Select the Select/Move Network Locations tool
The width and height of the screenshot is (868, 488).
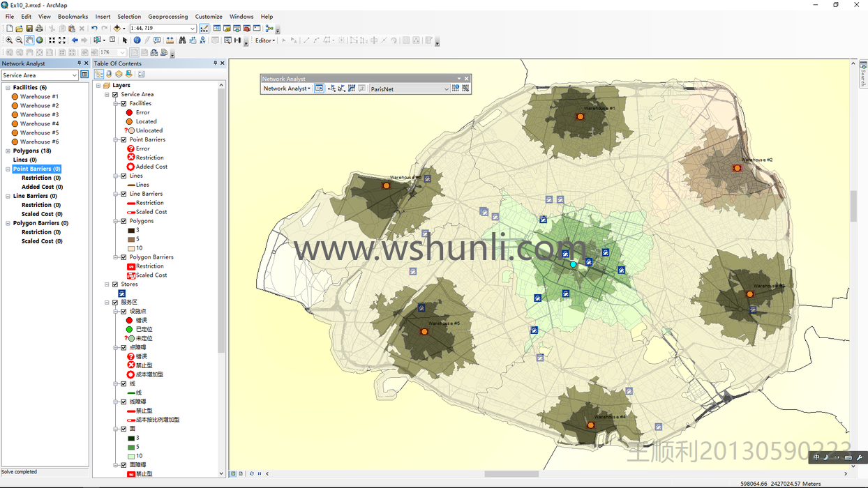click(341, 89)
